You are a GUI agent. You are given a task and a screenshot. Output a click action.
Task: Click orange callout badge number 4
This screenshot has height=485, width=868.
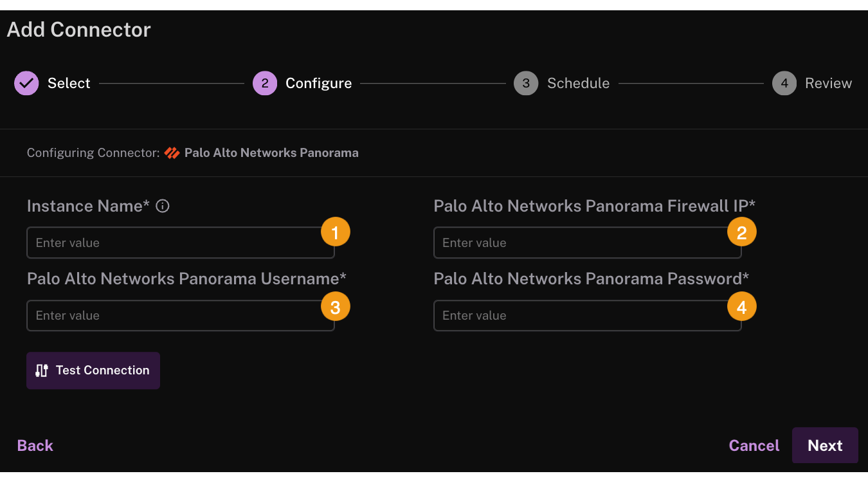coord(741,307)
